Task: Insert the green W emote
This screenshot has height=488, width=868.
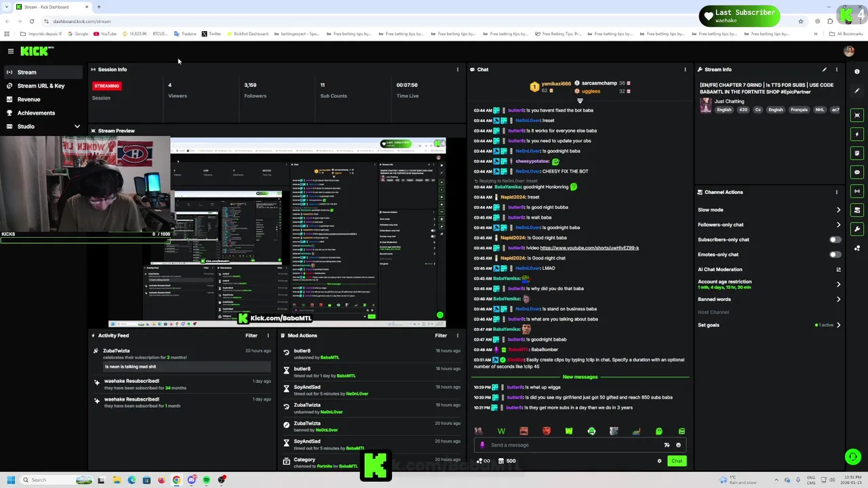Action: 501,431
